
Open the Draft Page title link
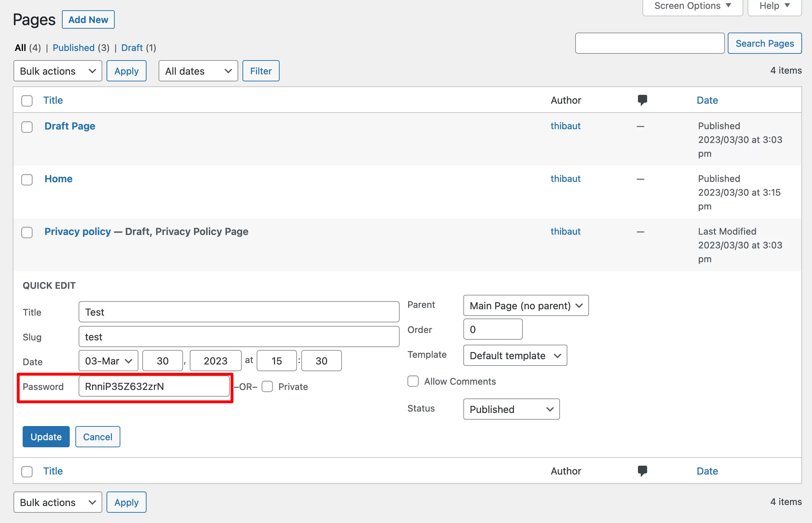coord(70,126)
